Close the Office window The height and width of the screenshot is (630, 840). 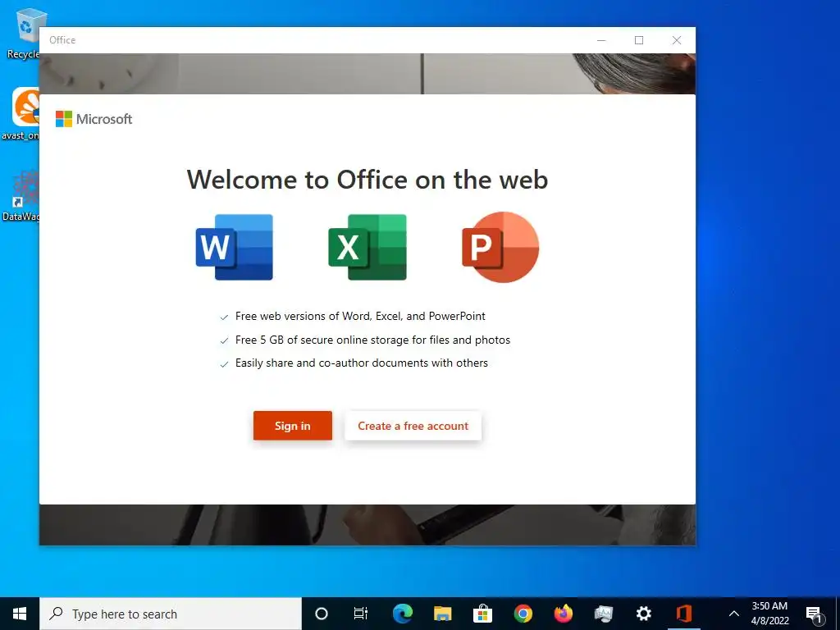pos(677,40)
